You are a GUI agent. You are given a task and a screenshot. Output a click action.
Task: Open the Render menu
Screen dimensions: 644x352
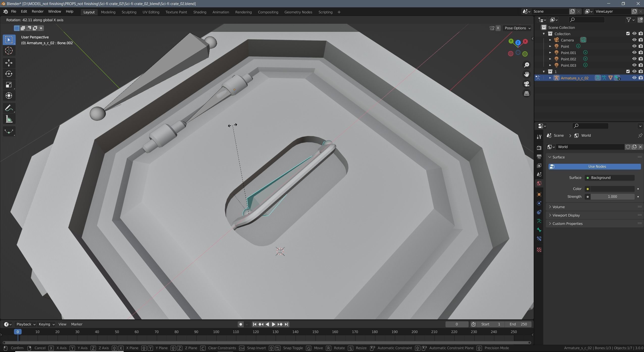38,12
